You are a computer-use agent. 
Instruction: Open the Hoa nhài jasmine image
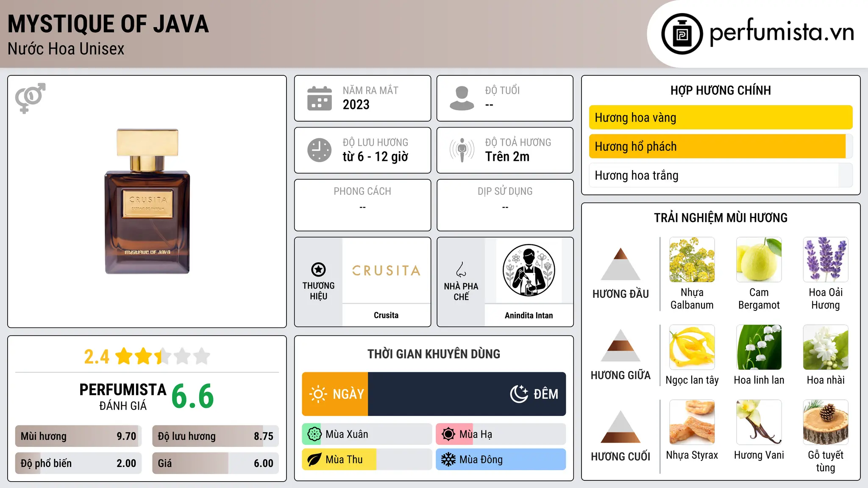826,347
